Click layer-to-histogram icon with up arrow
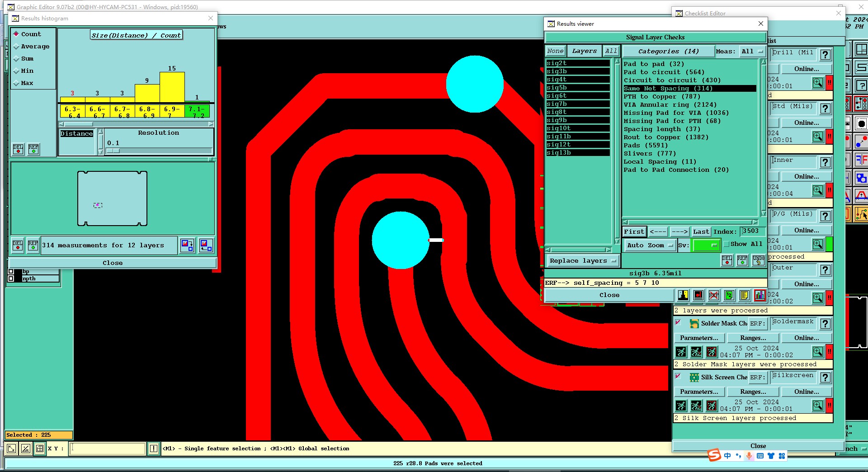 coord(206,245)
